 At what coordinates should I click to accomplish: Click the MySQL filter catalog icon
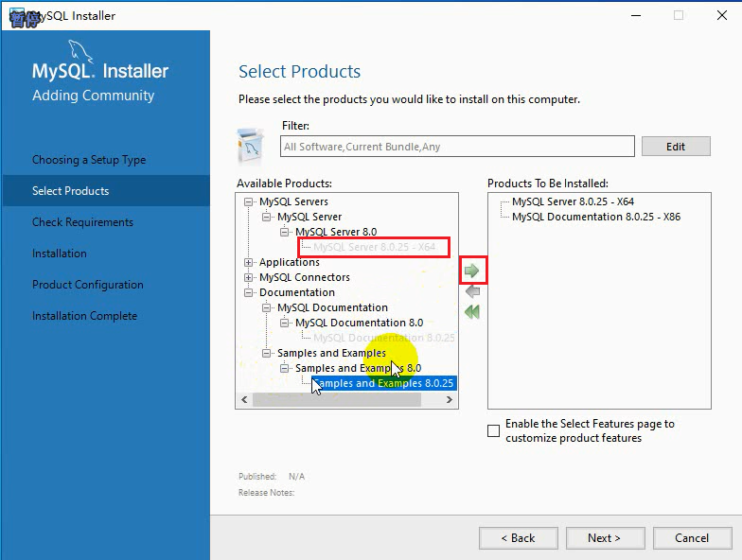250,147
